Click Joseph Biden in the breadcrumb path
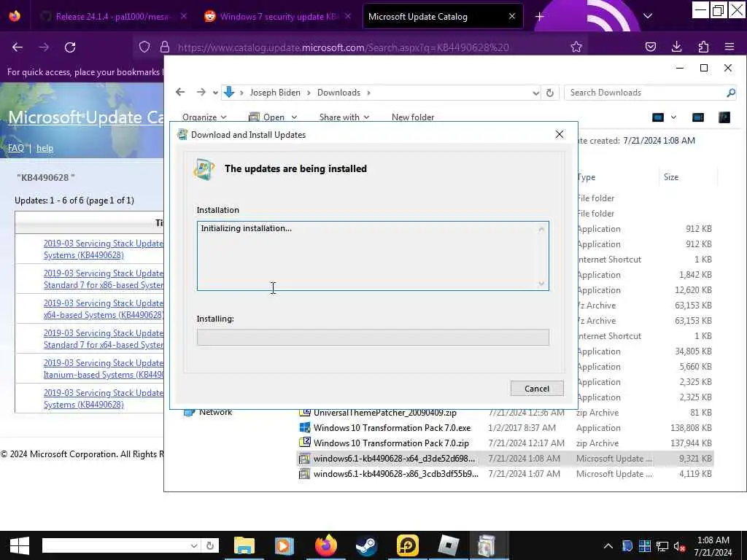Viewport: 747px width, 560px height. [275, 93]
